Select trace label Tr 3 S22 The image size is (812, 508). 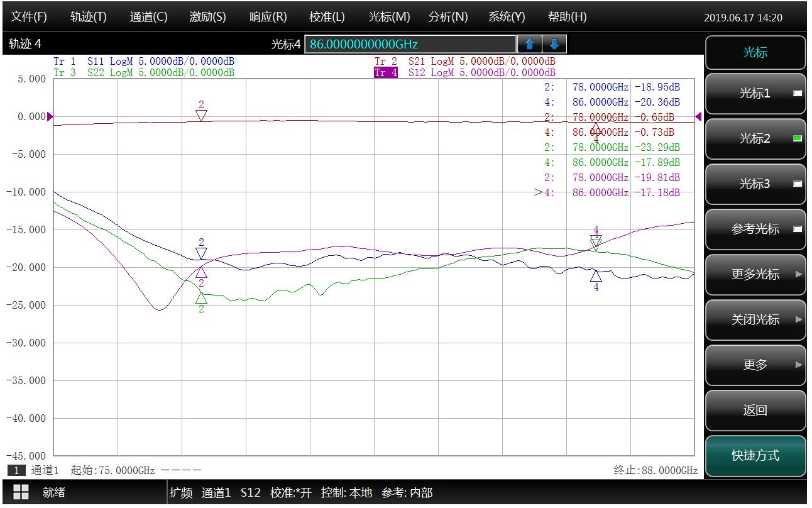pyautogui.click(x=144, y=72)
